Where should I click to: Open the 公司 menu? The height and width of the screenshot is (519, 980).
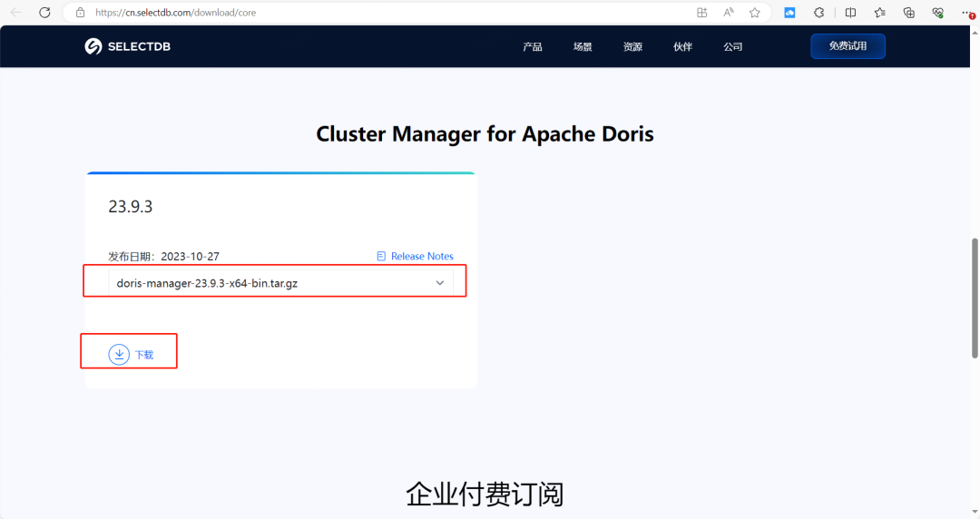(x=732, y=47)
